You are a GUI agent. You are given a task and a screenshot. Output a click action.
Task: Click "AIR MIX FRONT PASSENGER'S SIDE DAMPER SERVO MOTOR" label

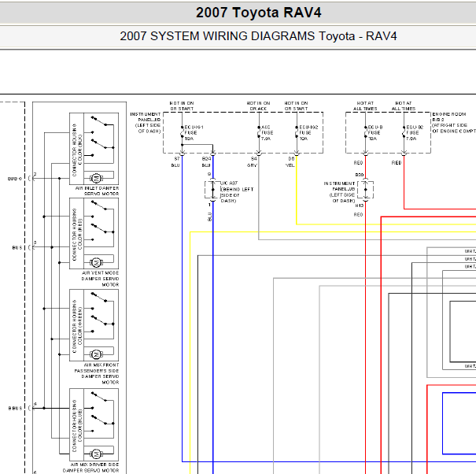(97, 373)
